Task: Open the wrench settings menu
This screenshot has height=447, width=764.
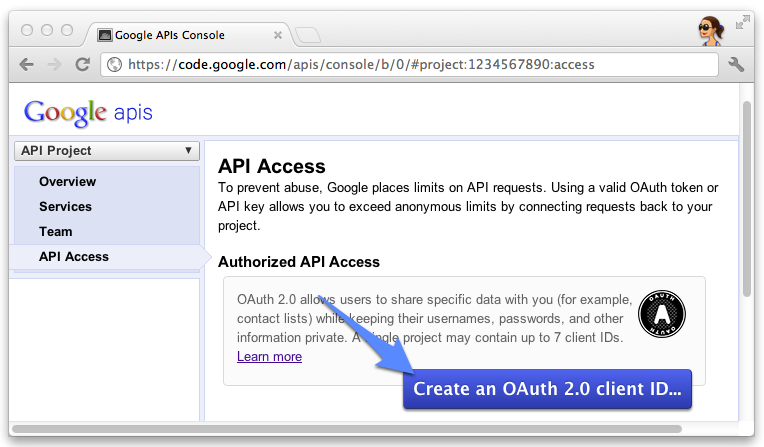Action: click(x=737, y=65)
